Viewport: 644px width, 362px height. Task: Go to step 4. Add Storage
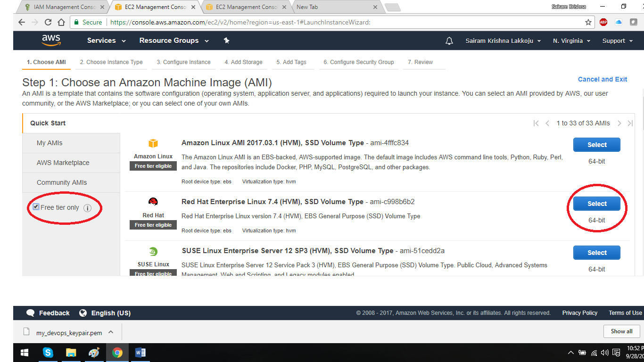pos(243,62)
